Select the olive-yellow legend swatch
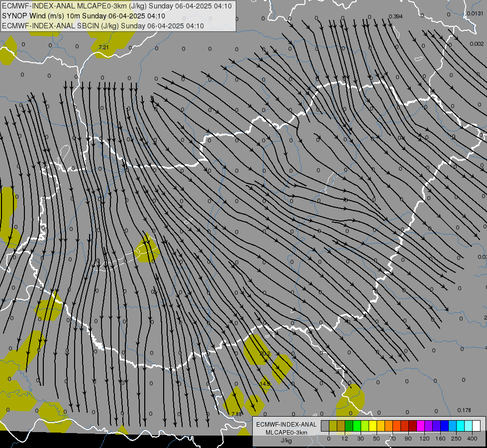487x448 pixels. tap(333, 426)
